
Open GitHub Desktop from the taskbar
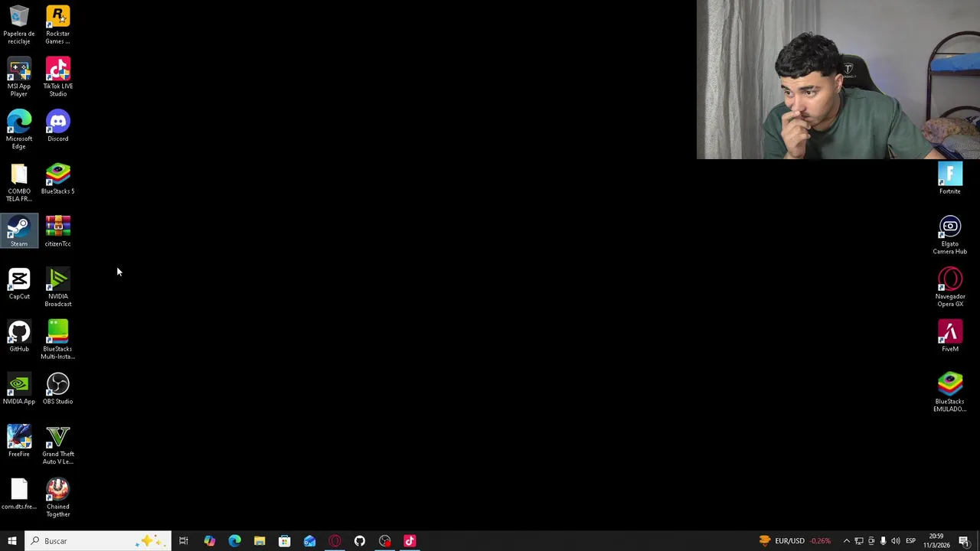(x=359, y=541)
